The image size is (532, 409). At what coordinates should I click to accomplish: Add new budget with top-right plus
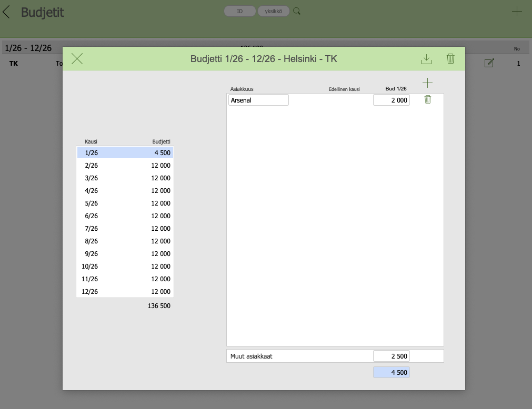point(517,12)
